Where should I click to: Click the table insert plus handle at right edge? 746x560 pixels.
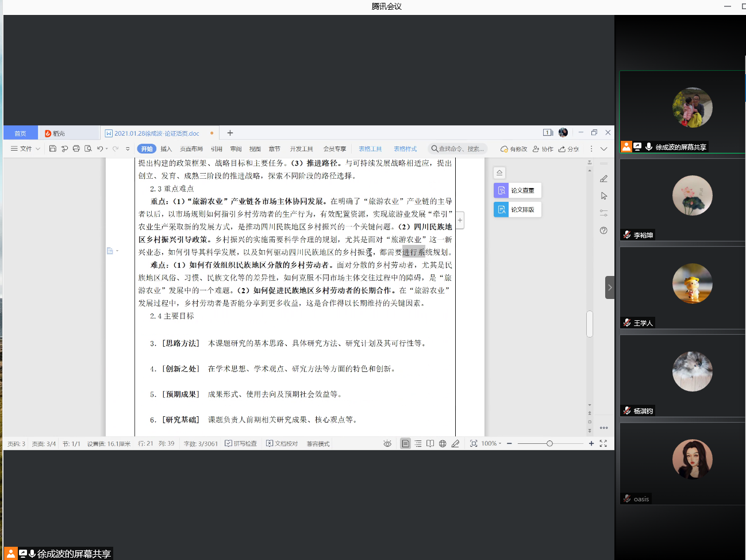pos(460,220)
